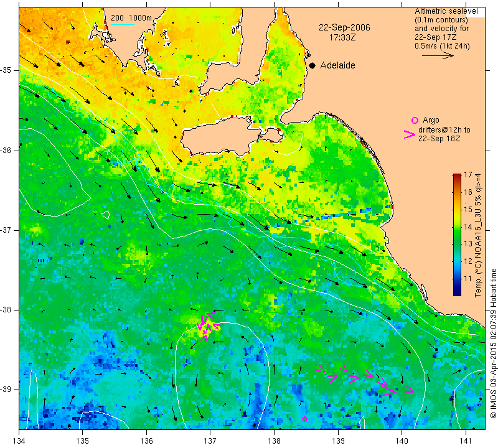The height and width of the screenshot is (448, 498).
Task: Click colorbar tick label 12
Action: coord(468,261)
